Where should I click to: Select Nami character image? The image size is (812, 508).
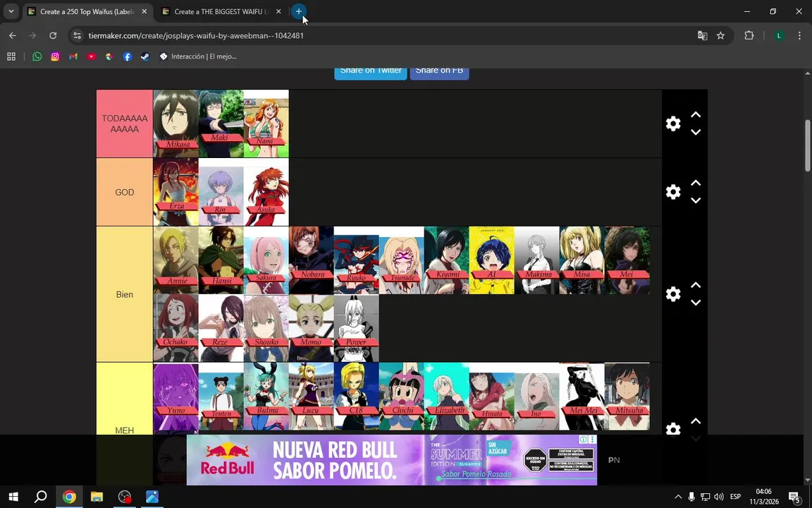266,123
